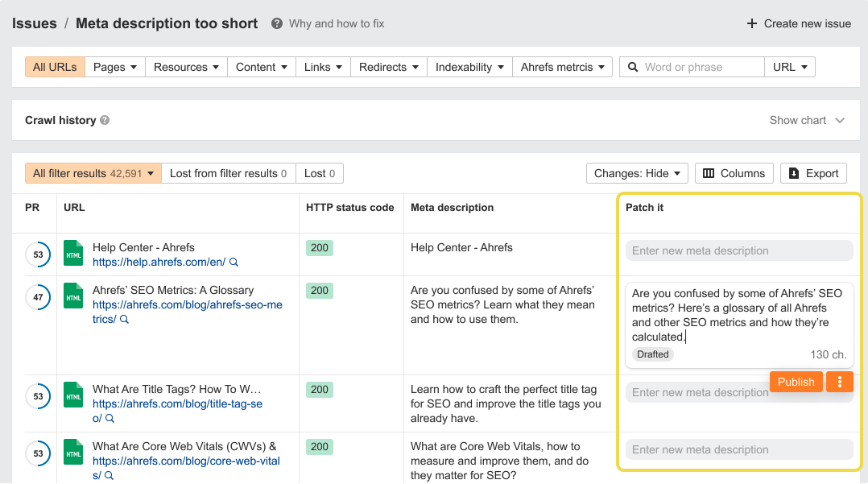The width and height of the screenshot is (868, 484).
Task: Open the Resources filter dropdown
Action: 187,67
